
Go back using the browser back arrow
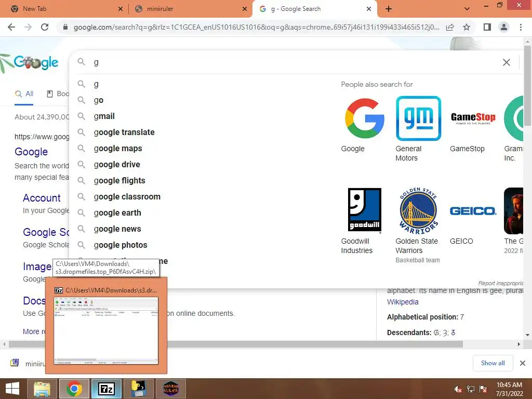11,27
